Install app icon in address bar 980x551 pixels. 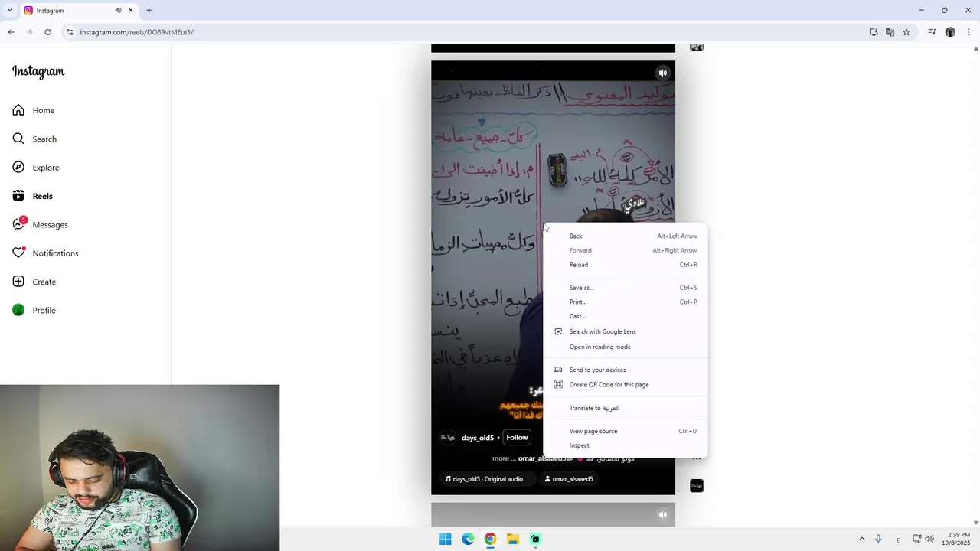874,32
